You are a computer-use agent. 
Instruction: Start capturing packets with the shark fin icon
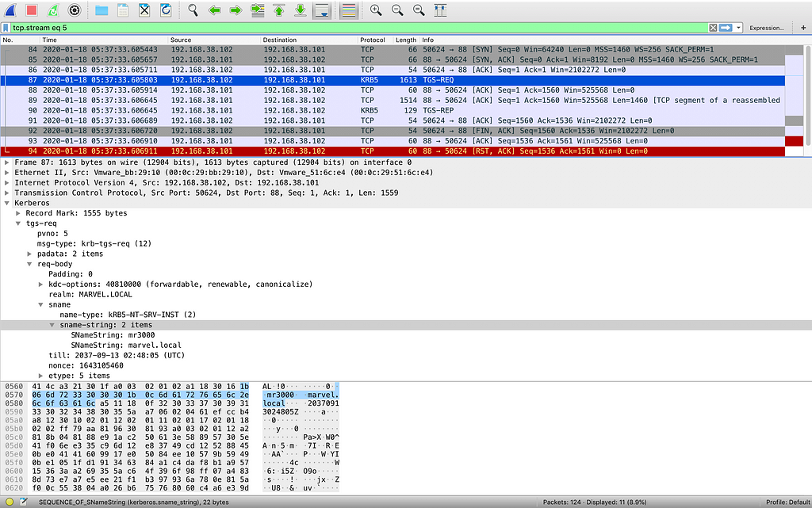point(10,10)
